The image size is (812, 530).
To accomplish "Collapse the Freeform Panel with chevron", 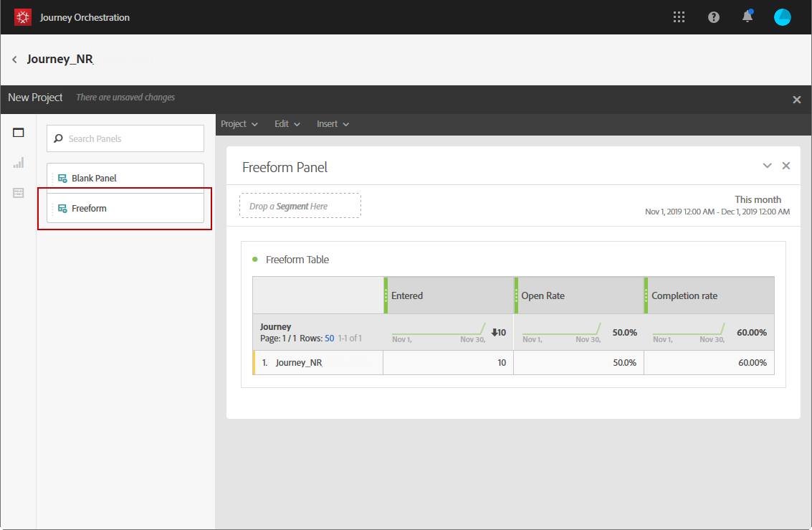I will 767,166.
